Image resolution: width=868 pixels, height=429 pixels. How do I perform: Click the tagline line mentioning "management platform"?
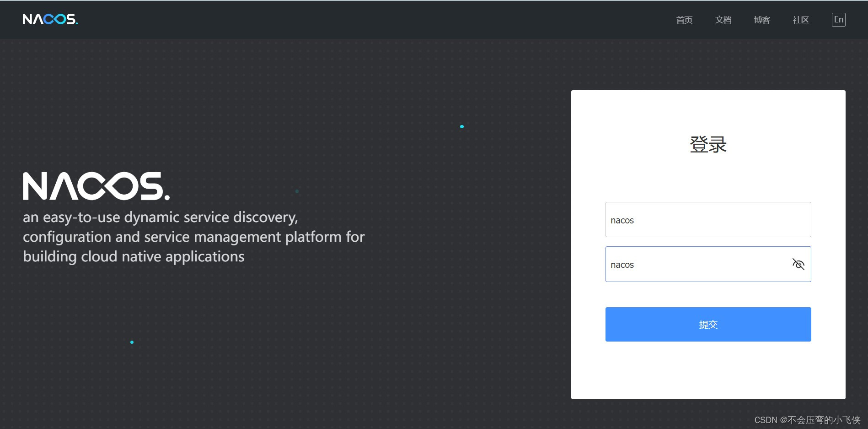tap(194, 237)
